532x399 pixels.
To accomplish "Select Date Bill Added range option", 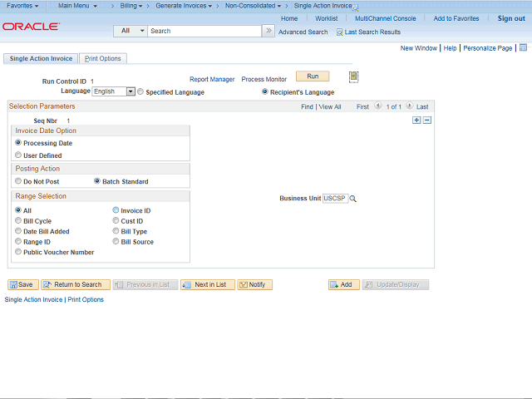I will (x=18, y=231).
